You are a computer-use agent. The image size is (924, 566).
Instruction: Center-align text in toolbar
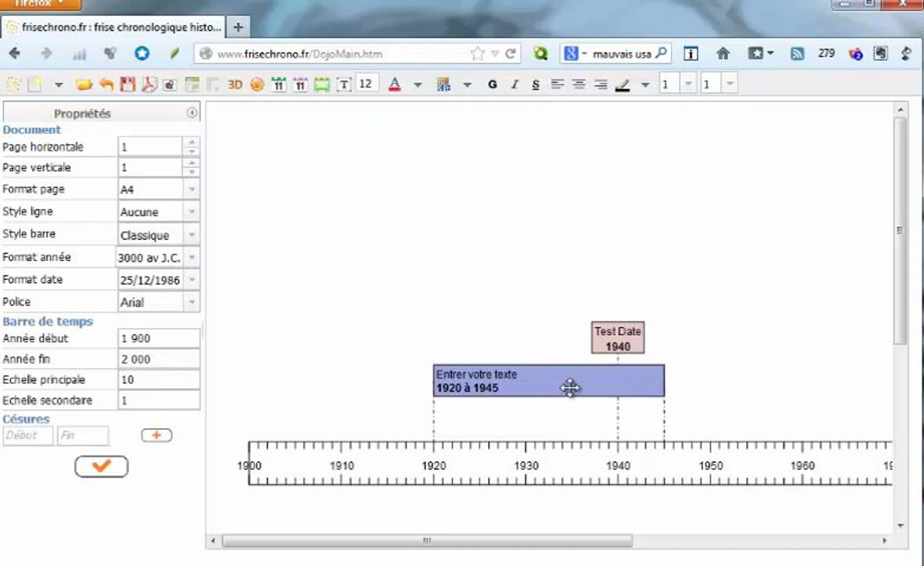click(579, 84)
